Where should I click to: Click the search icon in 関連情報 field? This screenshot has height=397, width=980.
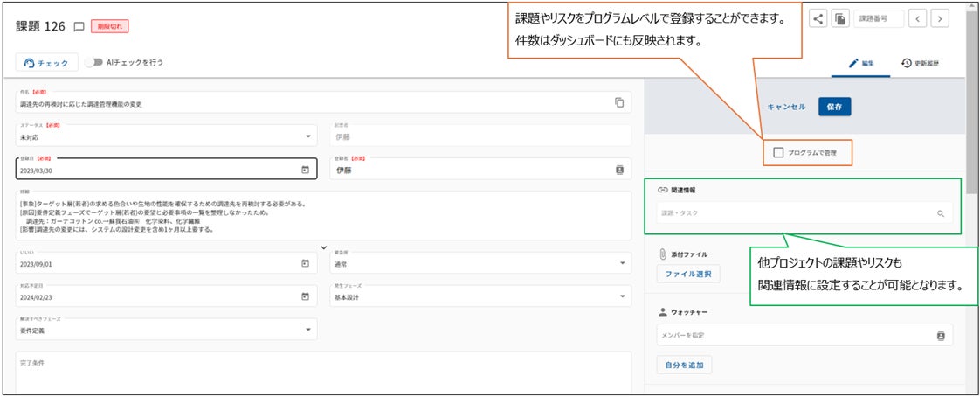point(941,213)
